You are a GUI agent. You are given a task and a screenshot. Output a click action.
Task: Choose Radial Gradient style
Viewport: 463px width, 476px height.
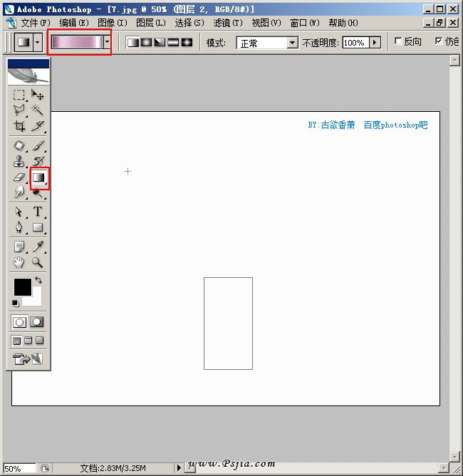tap(147, 43)
